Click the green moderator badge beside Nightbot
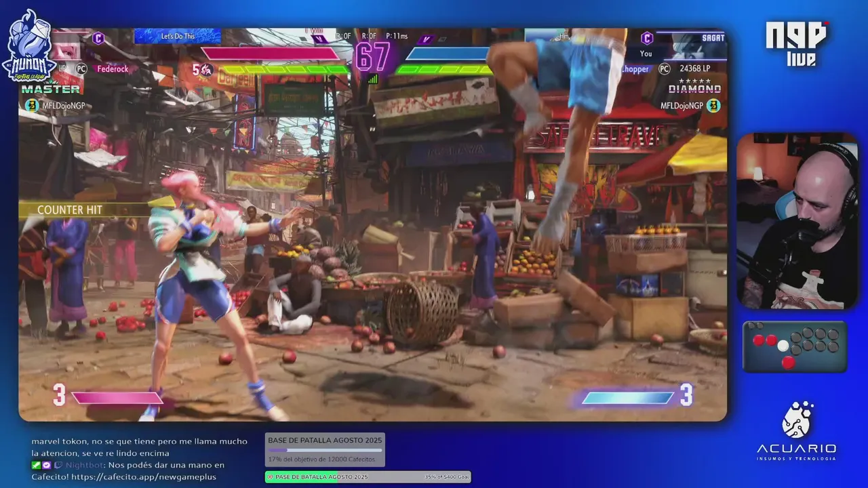868x488 pixels. pyautogui.click(x=36, y=465)
